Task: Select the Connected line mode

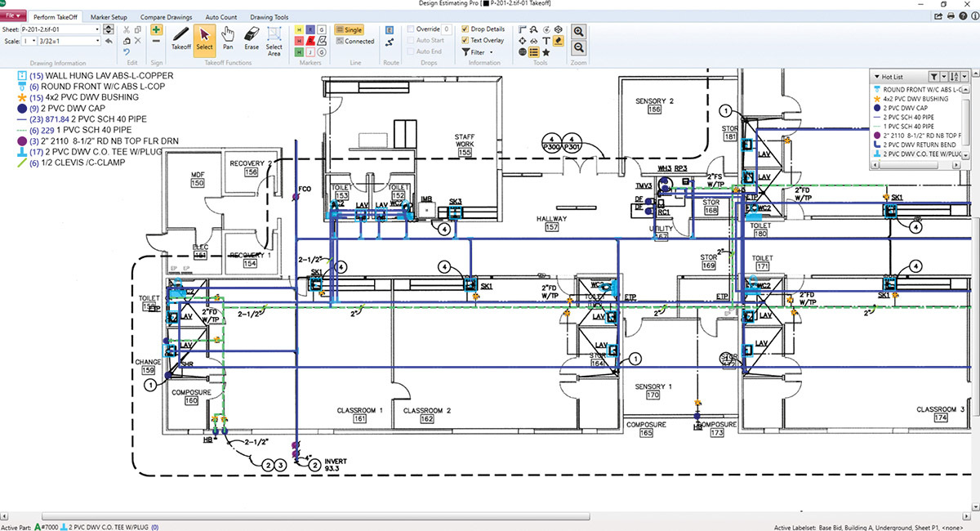Action: coord(354,41)
